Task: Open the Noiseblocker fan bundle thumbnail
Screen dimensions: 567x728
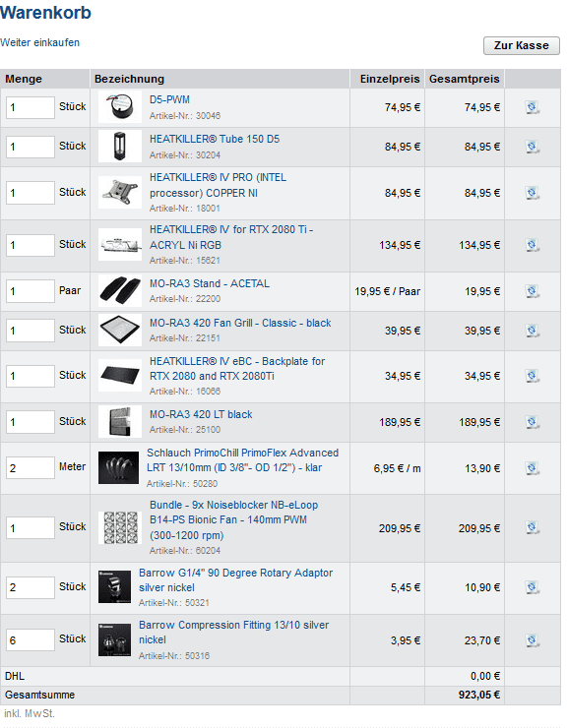Action: pos(120,527)
